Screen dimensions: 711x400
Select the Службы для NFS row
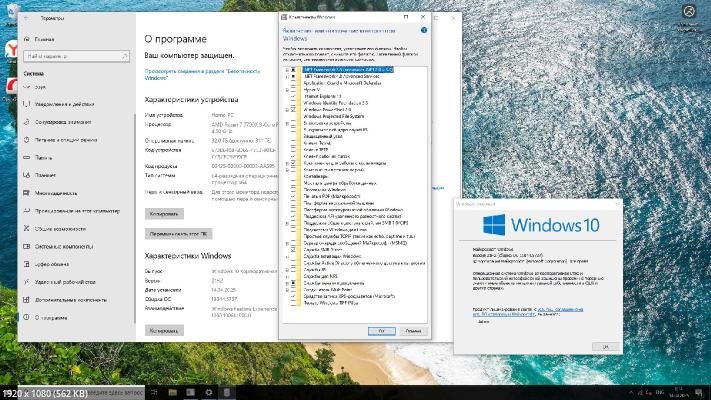pyautogui.click(x=320, y=276)
